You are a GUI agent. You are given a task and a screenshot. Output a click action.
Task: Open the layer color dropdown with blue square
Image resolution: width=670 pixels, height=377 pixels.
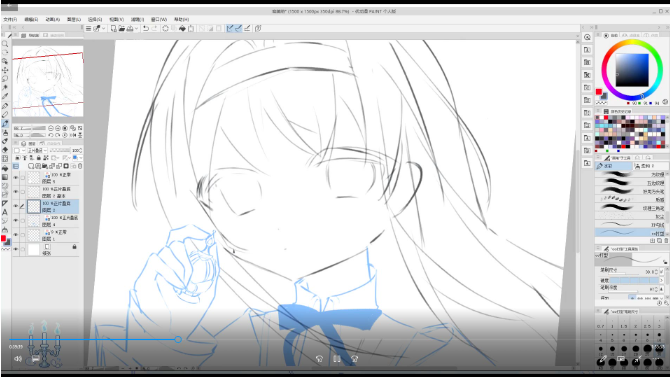77,158
